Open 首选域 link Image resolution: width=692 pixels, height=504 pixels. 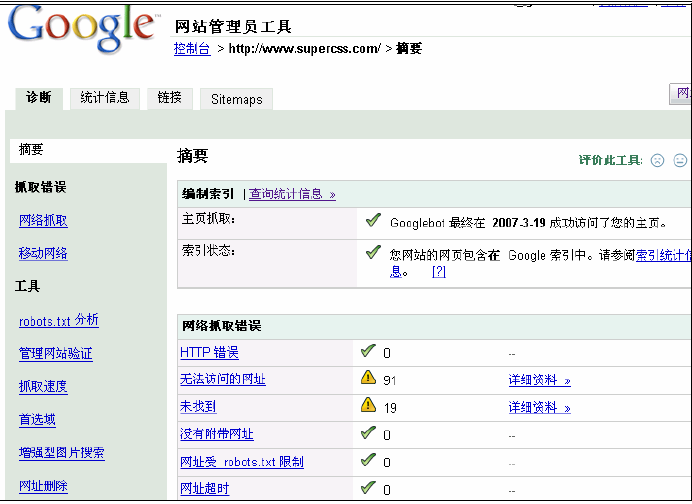click(37, 420)
